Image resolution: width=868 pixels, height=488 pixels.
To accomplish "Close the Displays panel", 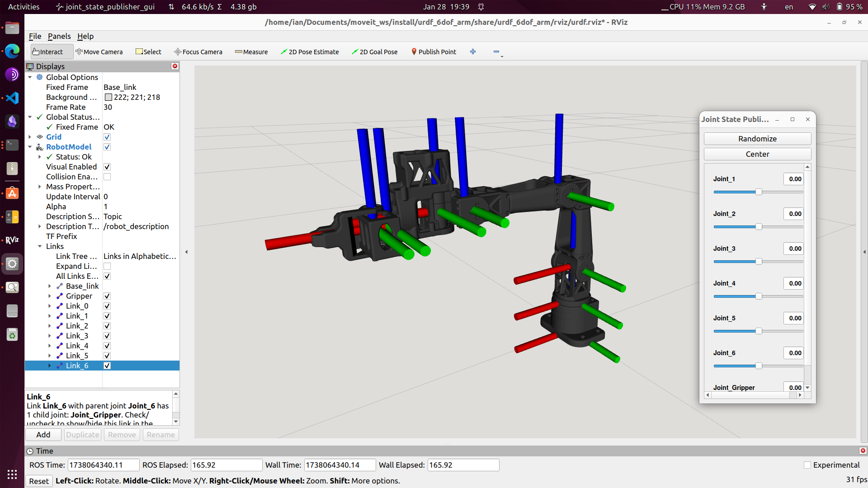I will tap(175, 66).
